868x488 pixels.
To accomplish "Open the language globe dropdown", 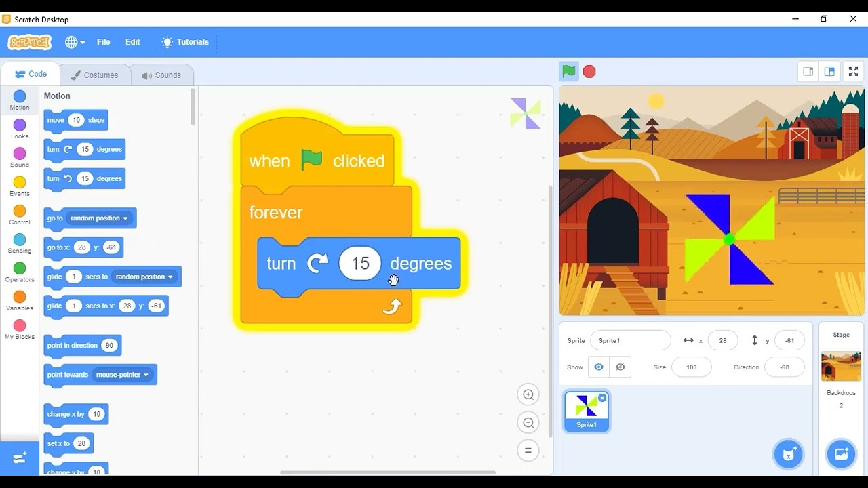I will click(x=75, y=42).
